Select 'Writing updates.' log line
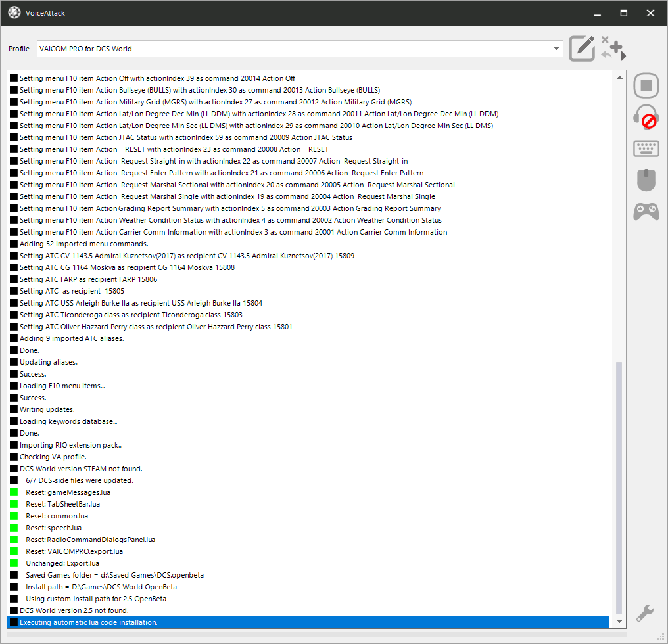 coord(308,409)
